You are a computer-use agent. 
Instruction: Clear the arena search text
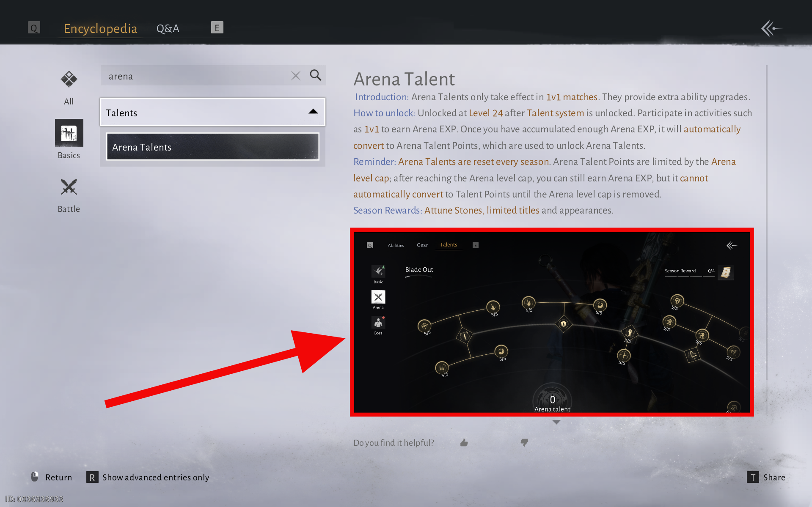click(x=295, y=76)
